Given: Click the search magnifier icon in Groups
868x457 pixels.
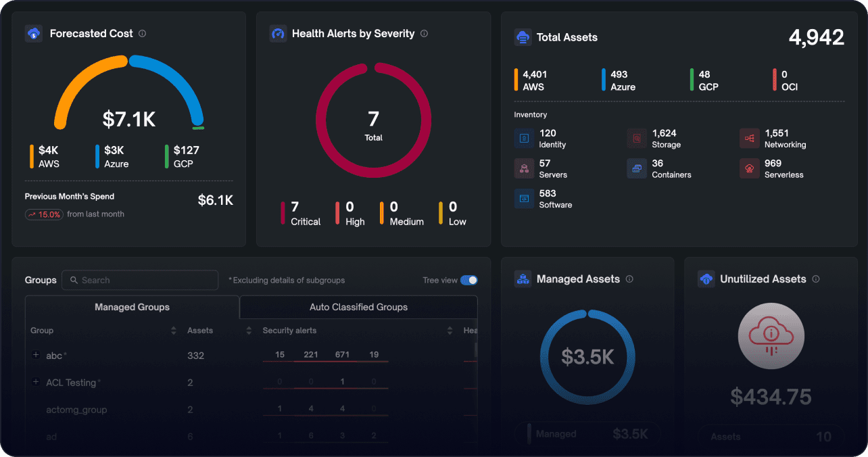Looking at the screenshot, I should (x=74, y=280).
